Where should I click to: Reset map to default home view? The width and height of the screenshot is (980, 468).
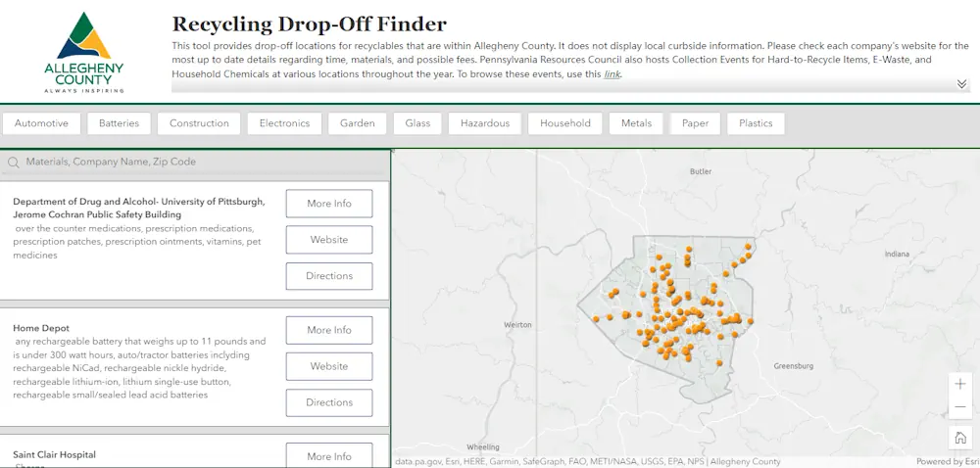click(x=960, y=438)
